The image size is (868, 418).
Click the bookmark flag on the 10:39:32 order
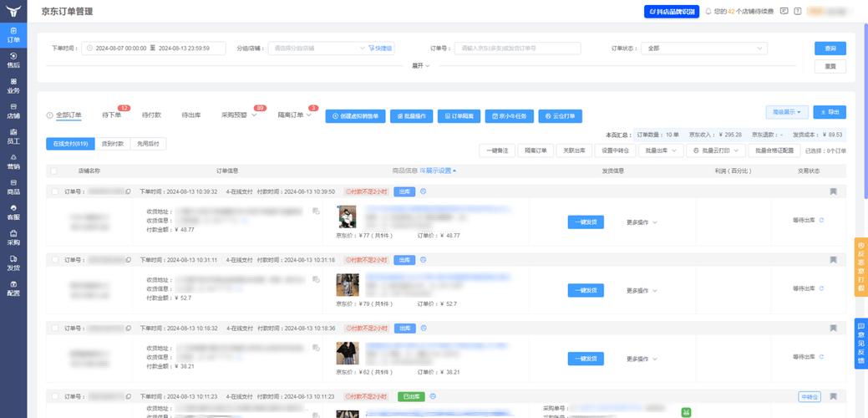tap(833, 191)
